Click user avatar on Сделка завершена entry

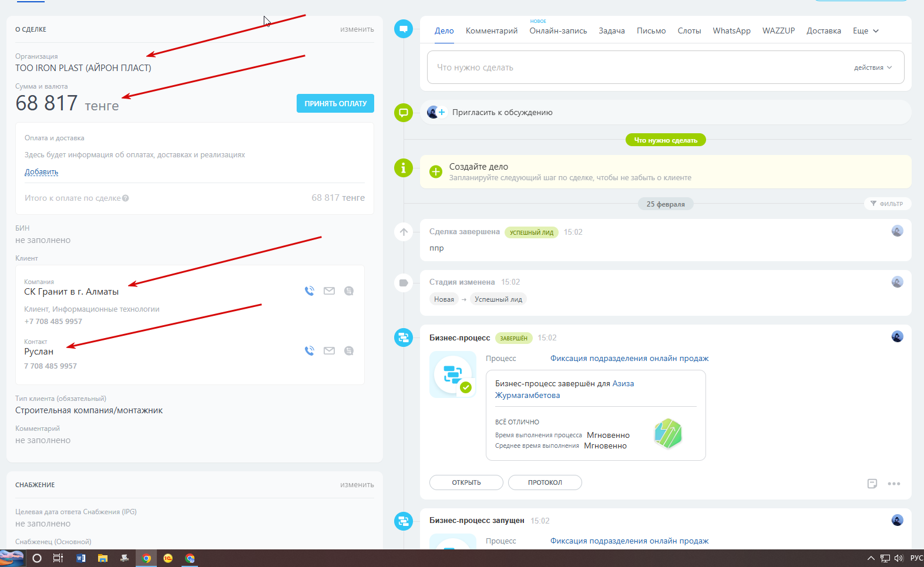pyautogui.click(x=897, y=231)
